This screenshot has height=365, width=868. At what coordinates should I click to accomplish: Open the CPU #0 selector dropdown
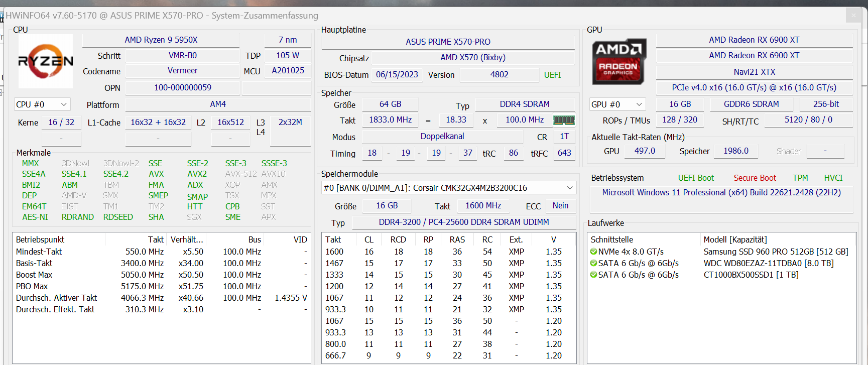pyautogui.click(x=42, y=104)
